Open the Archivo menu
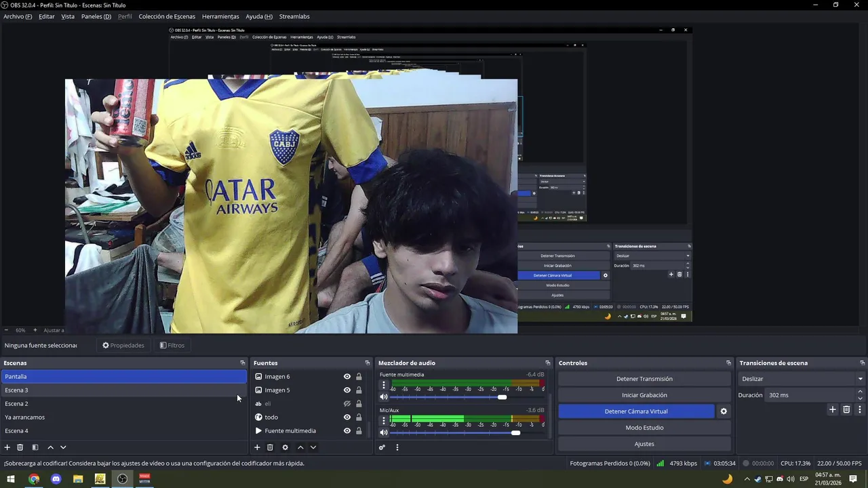 tap(18, 16)
